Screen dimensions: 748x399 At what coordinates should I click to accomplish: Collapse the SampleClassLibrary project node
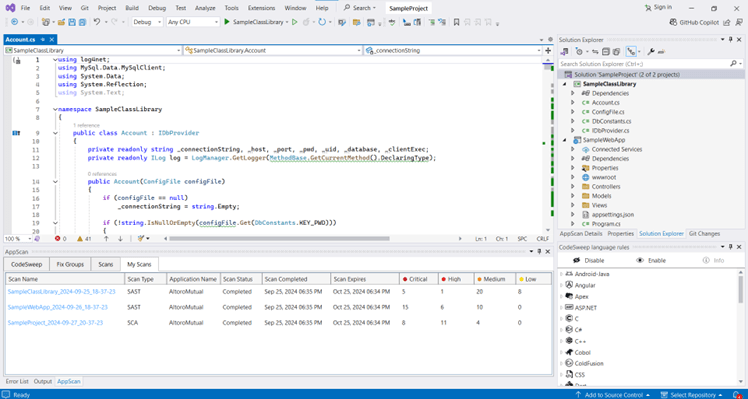(565, 84)
